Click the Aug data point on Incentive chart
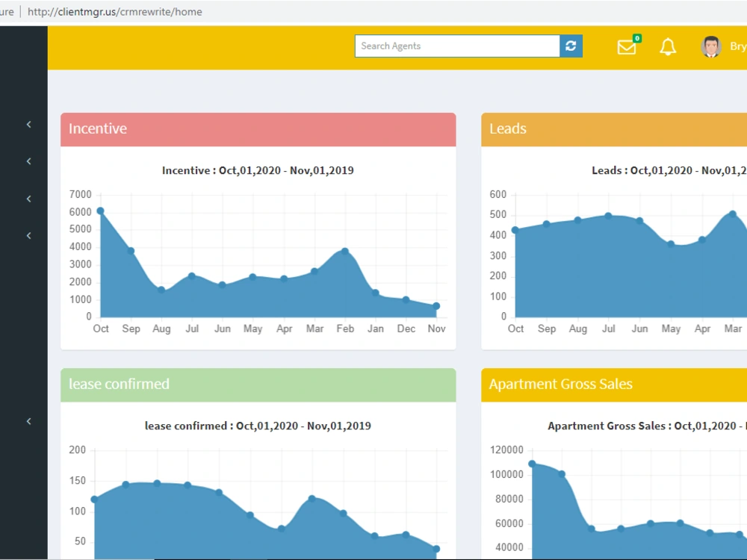This screenshot has height=560, width=747. pyautogui.click(x=161, y=290)
